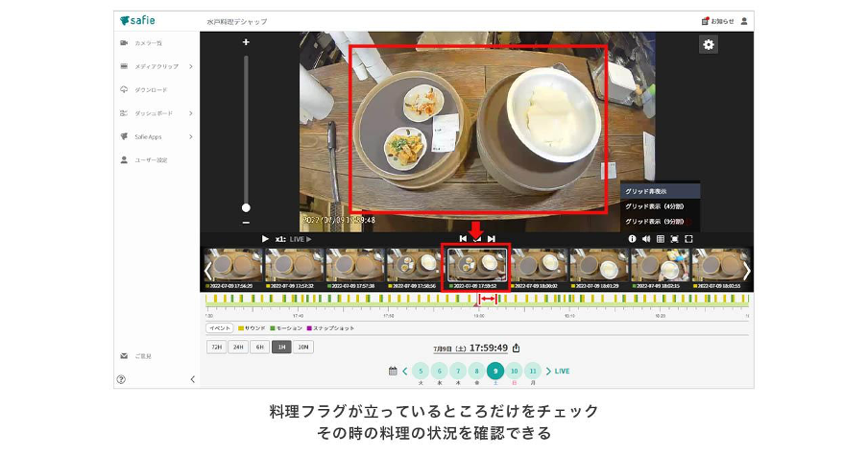Click the Safie logo
This screenshot has height=457, width=868.
(x=137, y=21)
